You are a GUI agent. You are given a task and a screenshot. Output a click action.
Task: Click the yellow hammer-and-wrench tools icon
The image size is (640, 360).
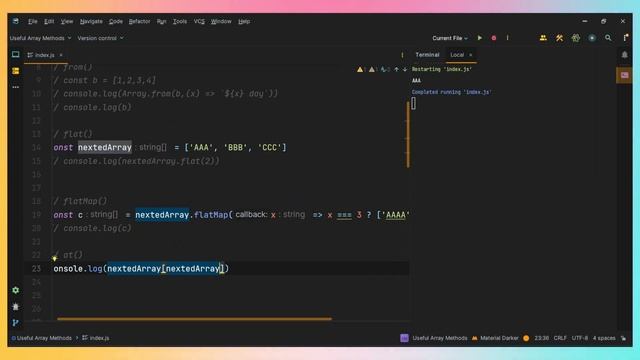559,38
